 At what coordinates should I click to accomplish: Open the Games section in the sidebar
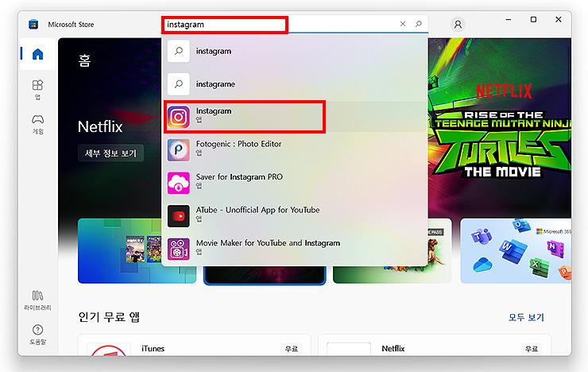click(38, 125)
